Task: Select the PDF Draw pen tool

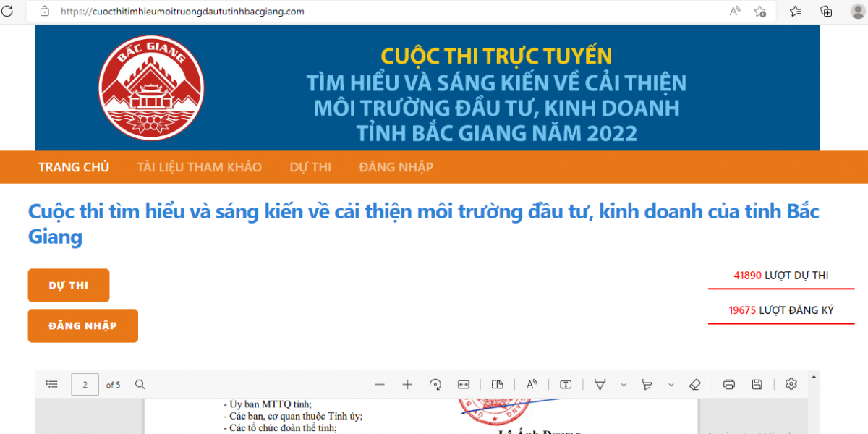Action: point(600,384)
